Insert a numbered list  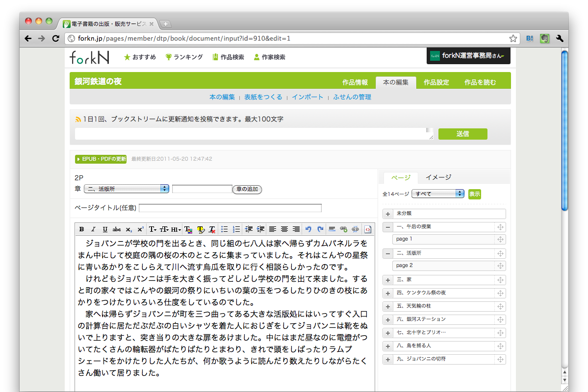point(236,229)
